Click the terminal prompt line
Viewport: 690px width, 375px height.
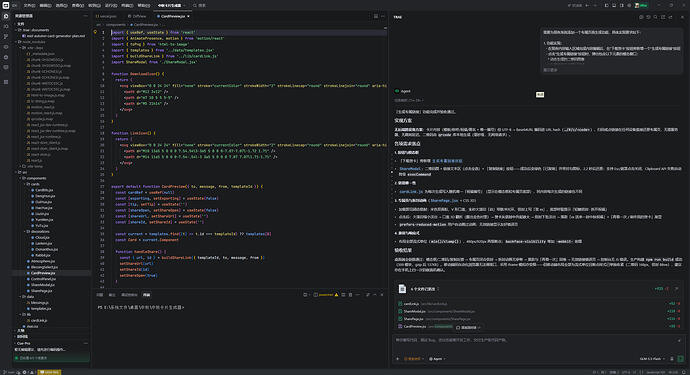[141, 307]
